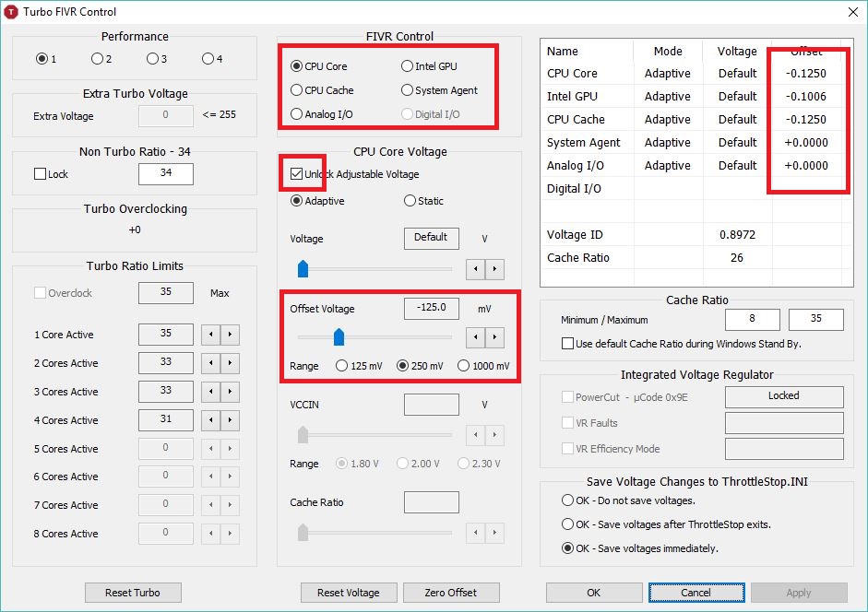Increase 3 Cores Active ratio arrow
868x612 pixels.
click(x=230, y=392)
